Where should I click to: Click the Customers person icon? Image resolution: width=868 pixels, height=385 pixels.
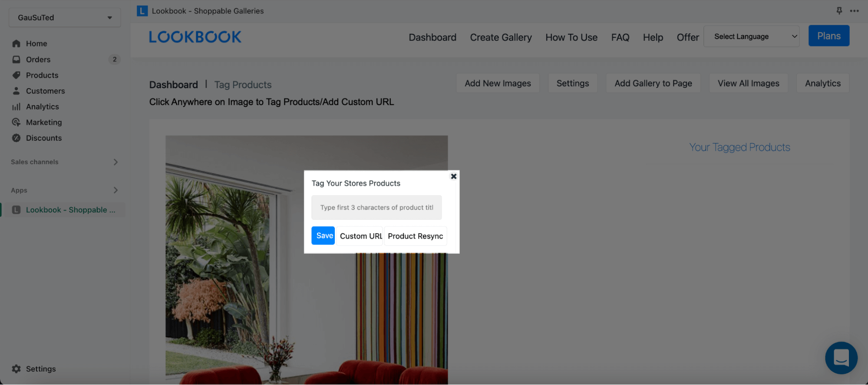(17, 91)
